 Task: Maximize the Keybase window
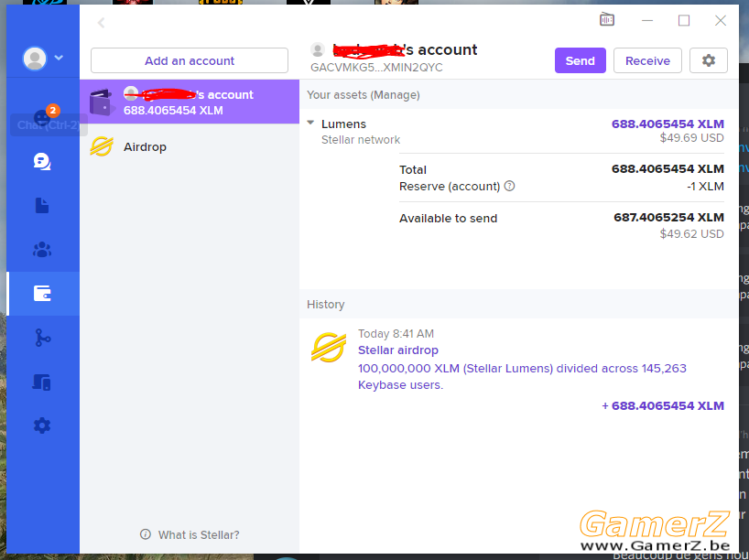684,20
